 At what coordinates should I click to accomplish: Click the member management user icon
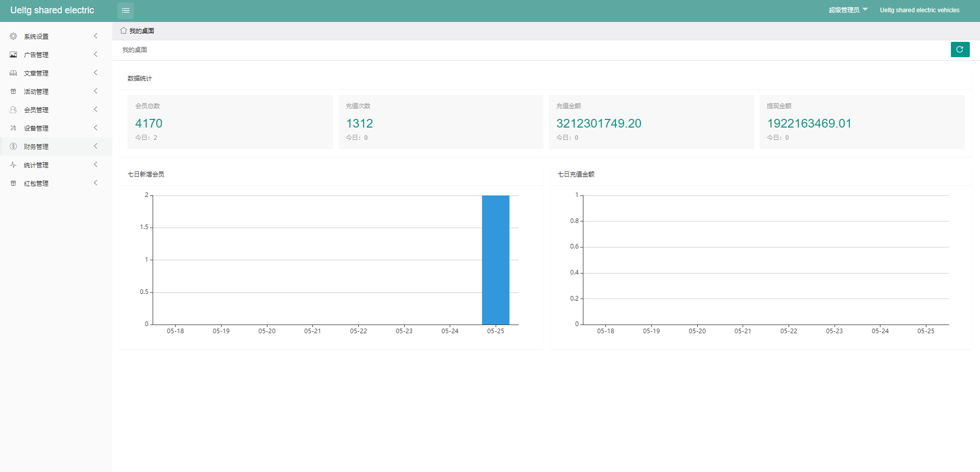[13, 110]
